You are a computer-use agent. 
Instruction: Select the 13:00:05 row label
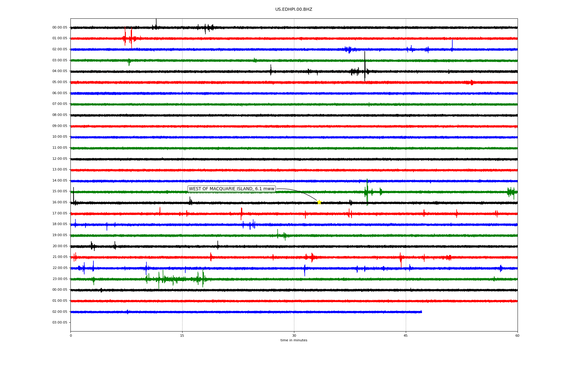coord(60,170)
